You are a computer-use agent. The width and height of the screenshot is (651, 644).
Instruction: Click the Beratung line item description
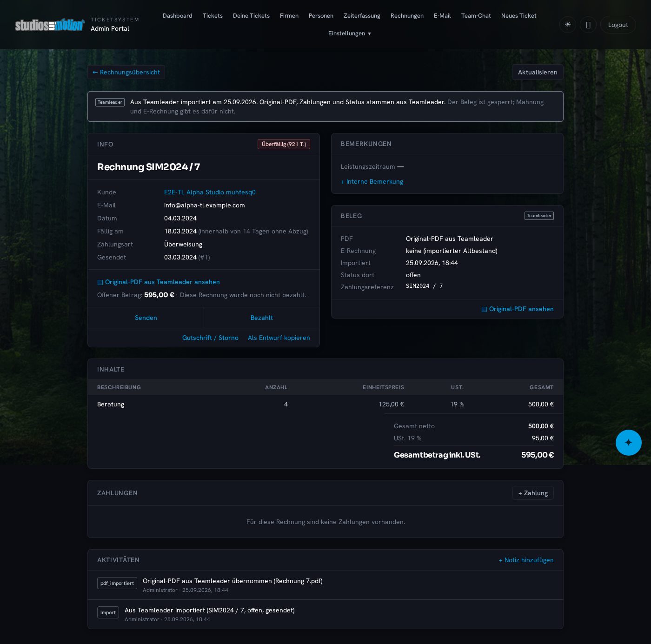click(x=111, y=404)
